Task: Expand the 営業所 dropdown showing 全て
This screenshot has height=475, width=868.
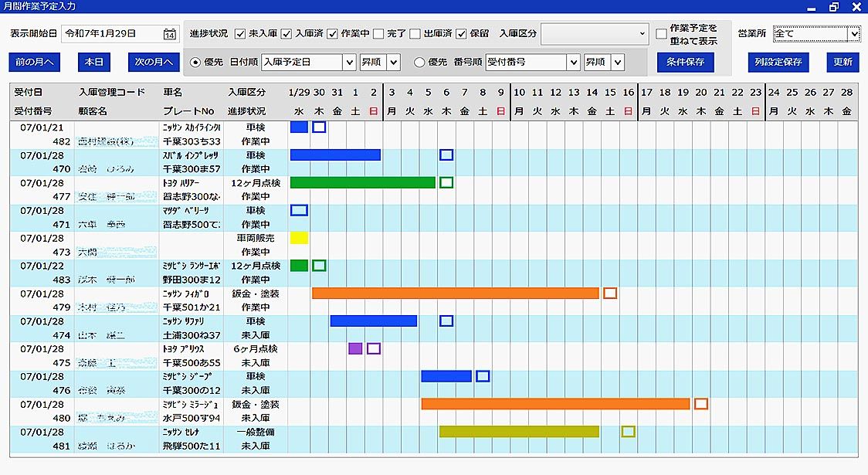Action: (853, 34)
